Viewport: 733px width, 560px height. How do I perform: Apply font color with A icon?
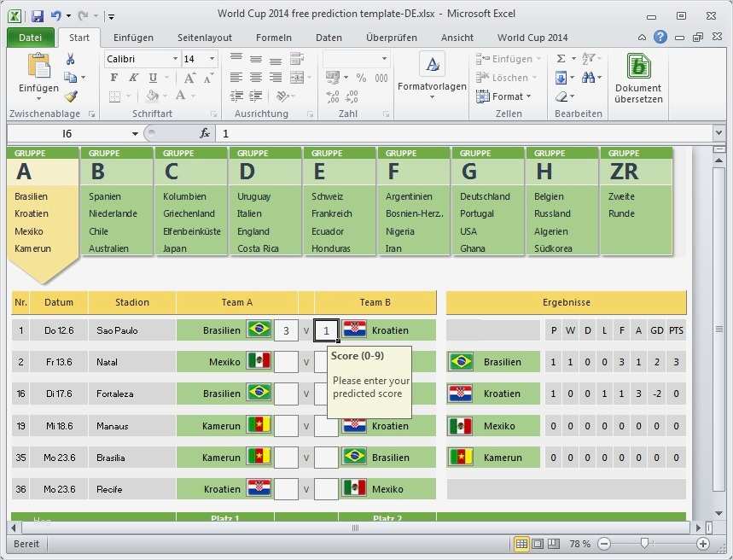pyautogui.click(x=180, y=96)
